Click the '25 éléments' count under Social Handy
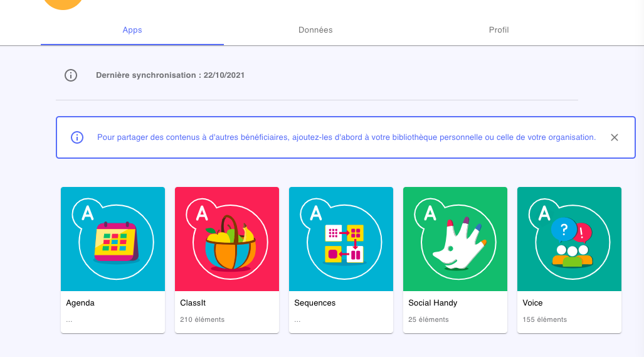This screenshot has width=644, height=357. (x=428, y=319)
